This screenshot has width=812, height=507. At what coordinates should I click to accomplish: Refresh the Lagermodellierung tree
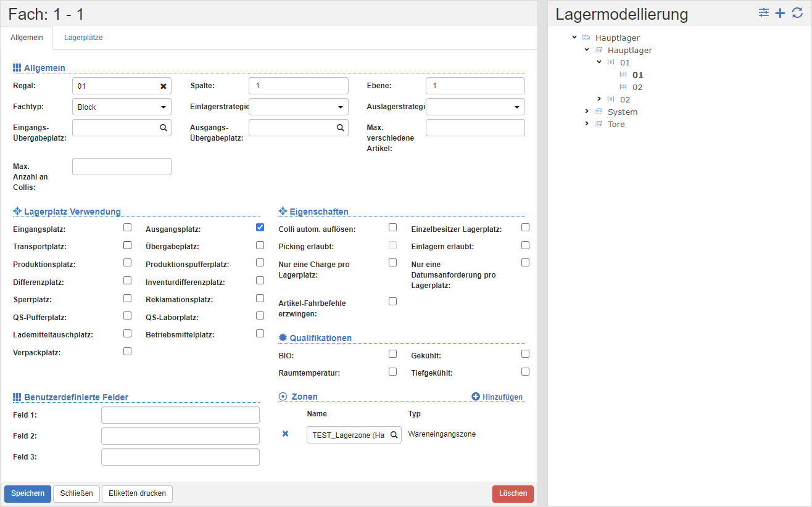(x=797, y=12)
